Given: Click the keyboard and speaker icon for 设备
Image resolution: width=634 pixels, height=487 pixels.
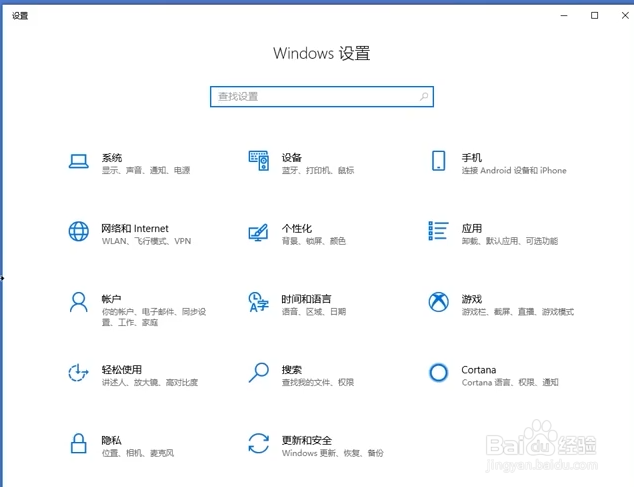Looking at the screenshot, I should [259, 161].
